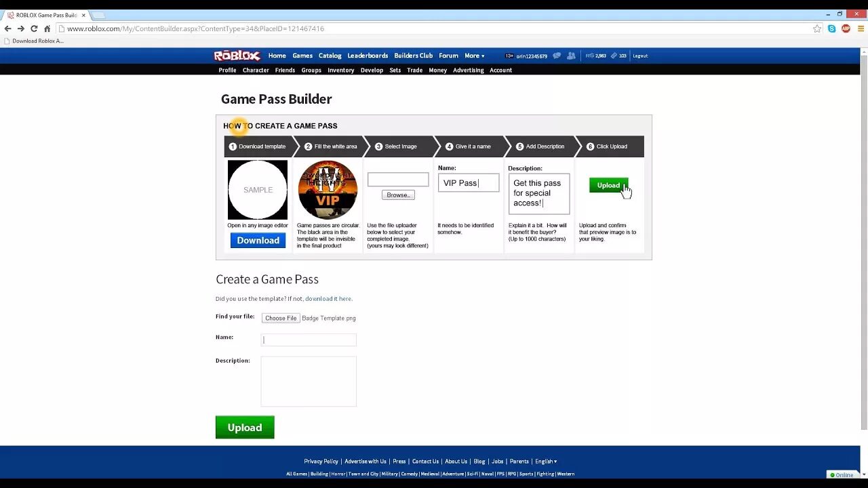Click the Logout link
This screenshot has width=868, height=488.
[x=640, y=56]
